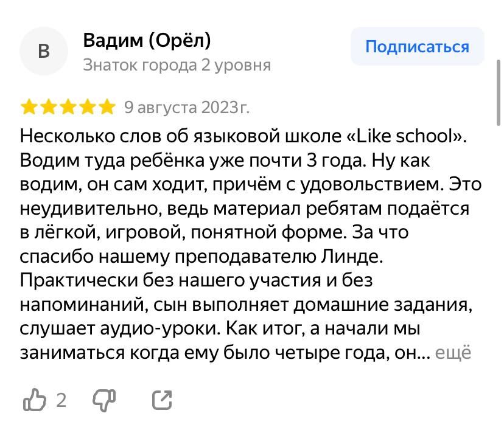504x430 pixels.
Task: Open the round 'В' avatar of the reviewer
Action: coord(44,51)
